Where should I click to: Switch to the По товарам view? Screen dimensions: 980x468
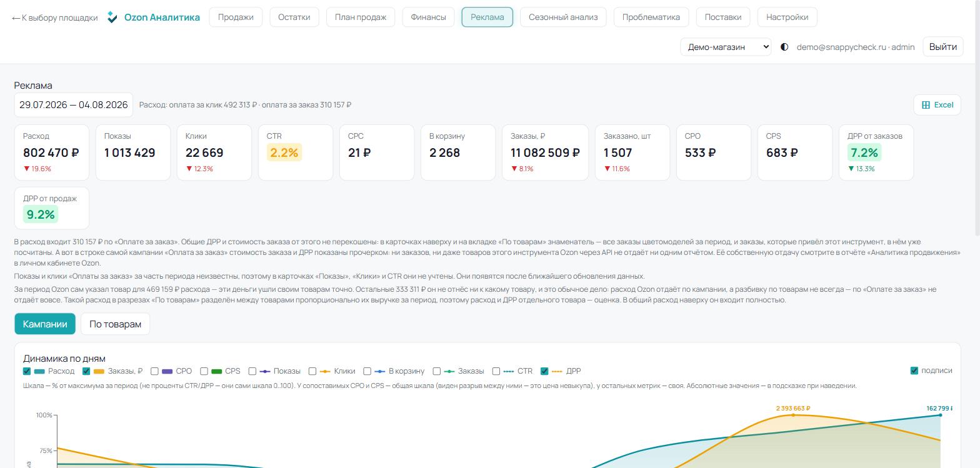point(115,324)
